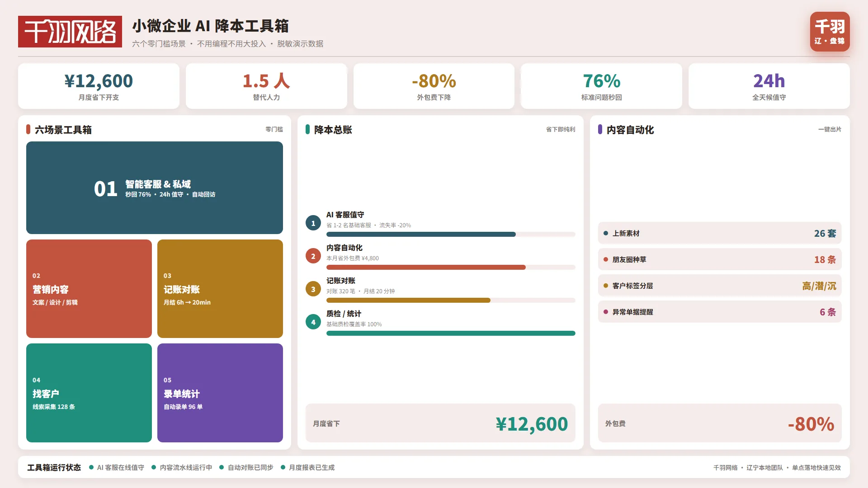868x488 pixels.
Task: Select step 4 circle for 质检 / 统计
Action: 313,322
